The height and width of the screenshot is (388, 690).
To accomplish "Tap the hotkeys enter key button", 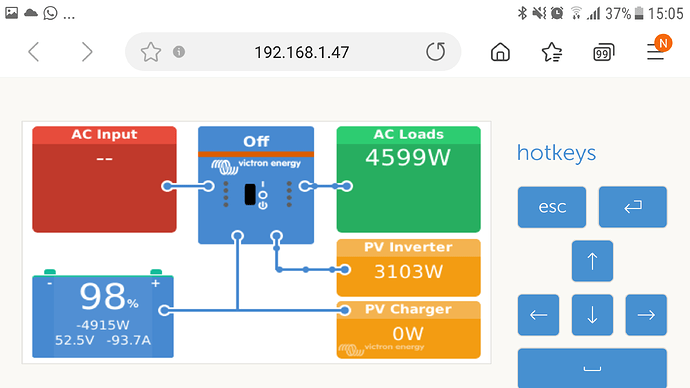I will (x=633, y=207).
